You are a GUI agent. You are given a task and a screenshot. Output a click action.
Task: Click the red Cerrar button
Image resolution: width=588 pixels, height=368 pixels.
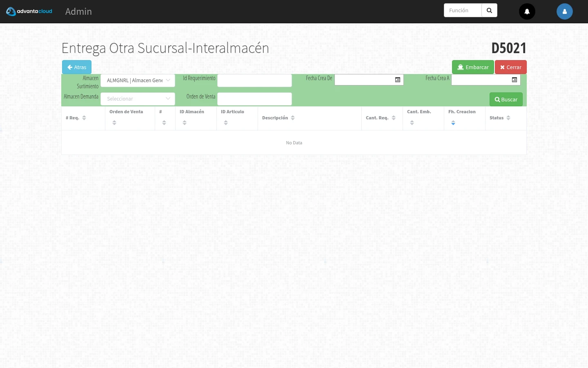click(x=511, y=67)
